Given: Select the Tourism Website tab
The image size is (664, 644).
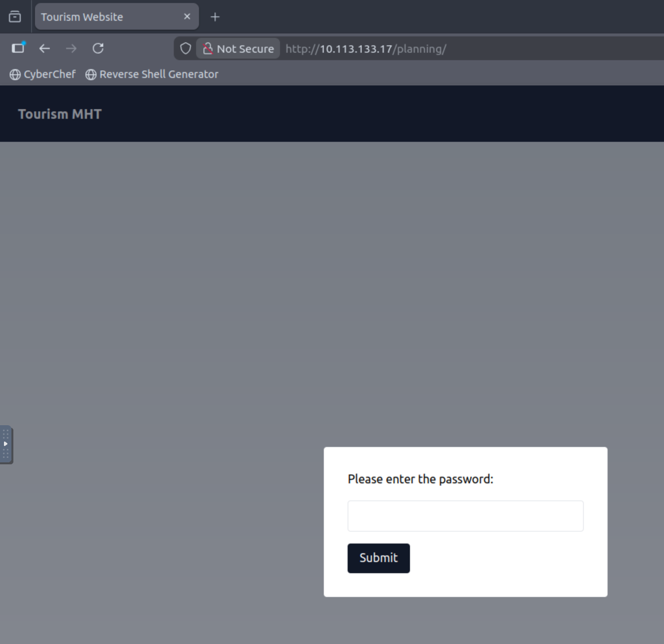Looking at the screenshot, I should coord(117,17).
